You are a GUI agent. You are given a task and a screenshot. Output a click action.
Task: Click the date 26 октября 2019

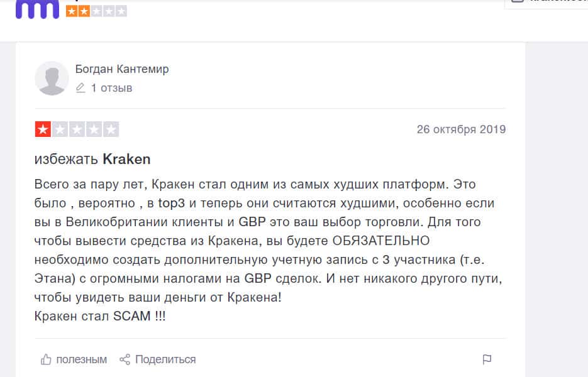pyautogui.click(x=461, y=129)
